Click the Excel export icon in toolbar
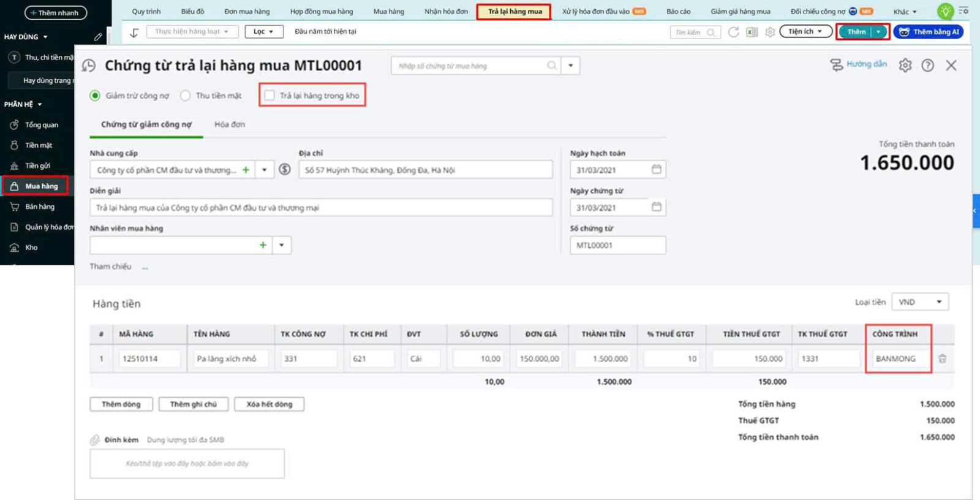Image resolution: width=980 pixels, height=500 pixels. pos(752,32)
